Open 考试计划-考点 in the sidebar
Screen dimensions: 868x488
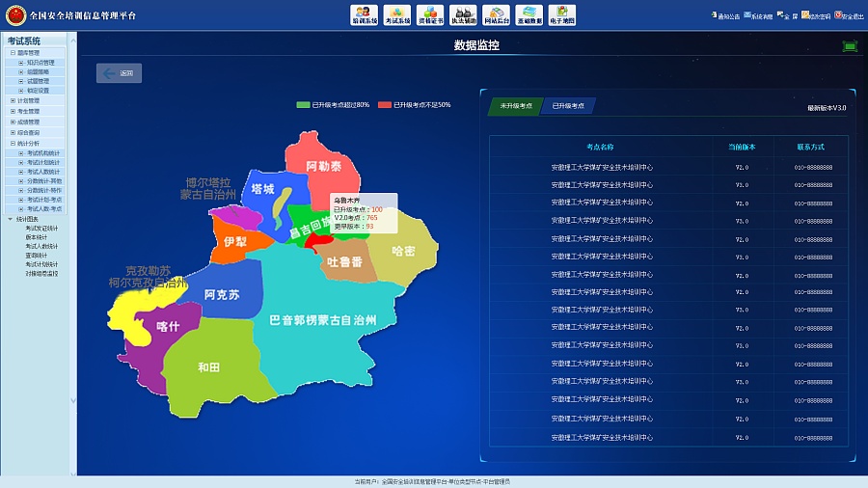[44, 200]
